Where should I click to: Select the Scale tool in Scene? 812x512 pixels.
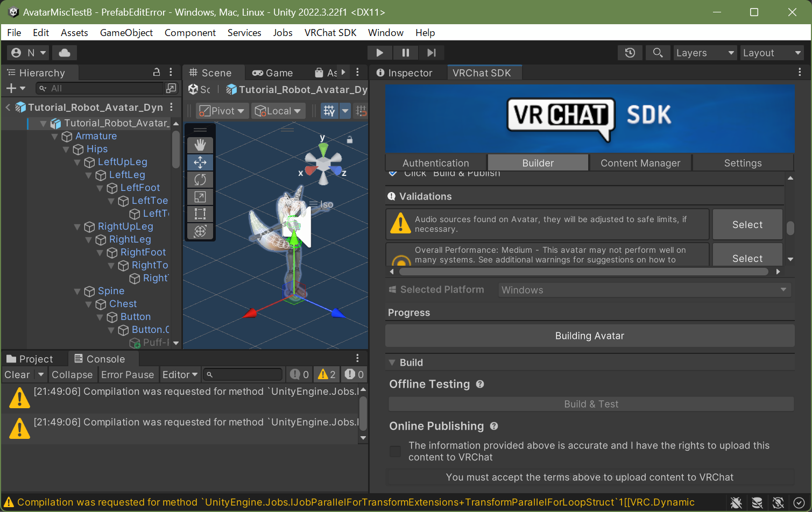(x=200, y=197)
